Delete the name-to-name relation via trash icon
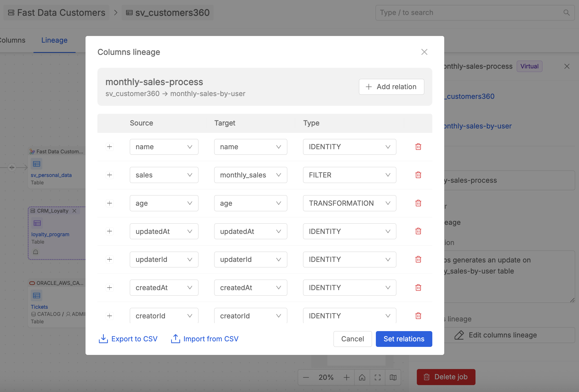579x392 pixels. pos(418,147)
